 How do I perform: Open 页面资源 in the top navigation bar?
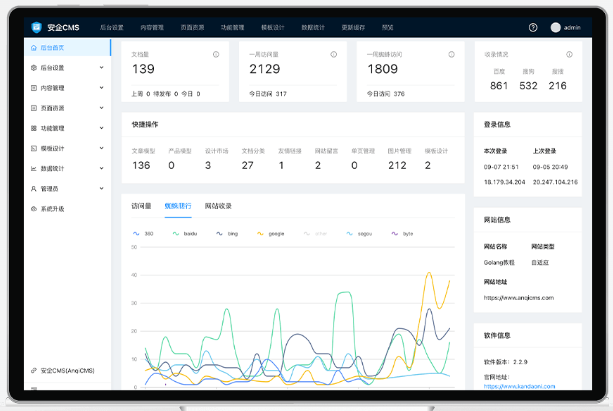pyautogui.click(x=192, y=27)
